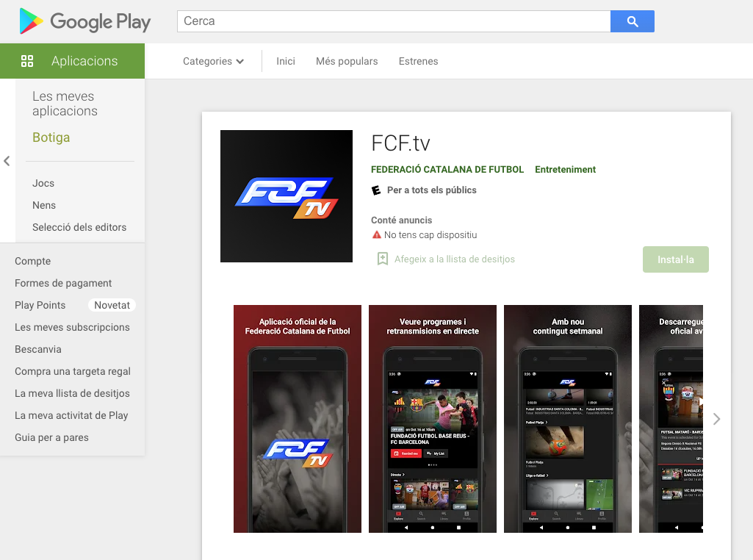This screenshot has width=753, height=560.
Task: Click the wishlist bookmark icon
Action: 382,259
